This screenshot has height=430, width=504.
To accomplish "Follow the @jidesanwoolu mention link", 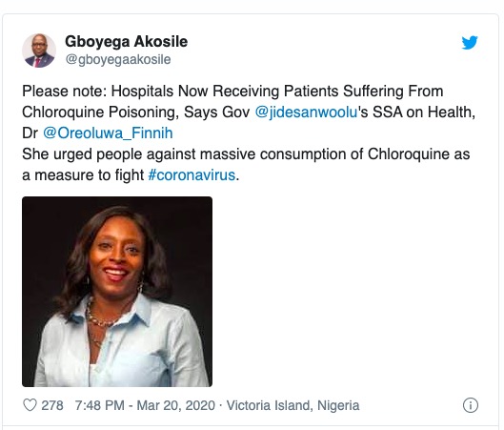I will tap(306, 113).
